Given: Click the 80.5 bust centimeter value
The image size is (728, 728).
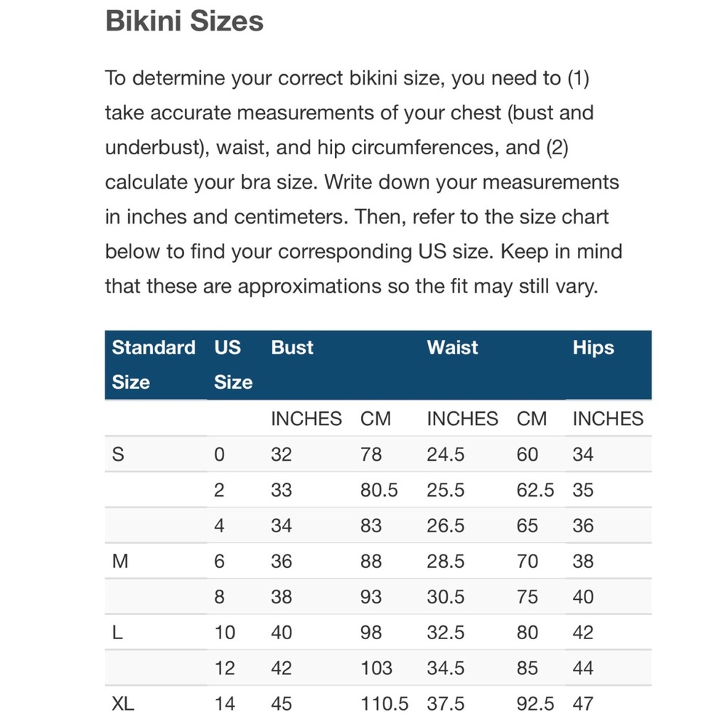Looking at the screenshot, I should (379, 491).
